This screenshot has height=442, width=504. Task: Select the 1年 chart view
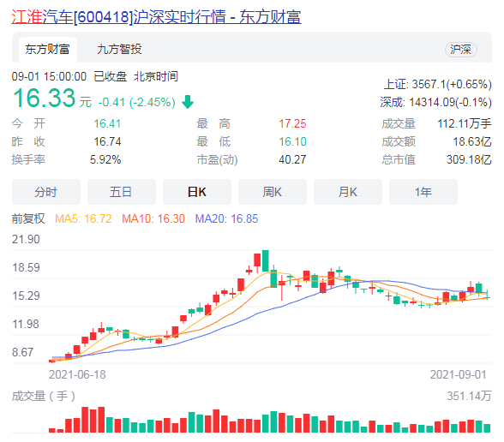423,192
